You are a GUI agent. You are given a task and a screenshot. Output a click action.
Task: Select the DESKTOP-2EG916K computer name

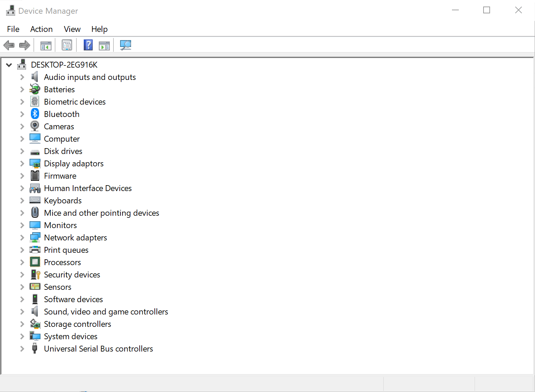coord(64,65)
